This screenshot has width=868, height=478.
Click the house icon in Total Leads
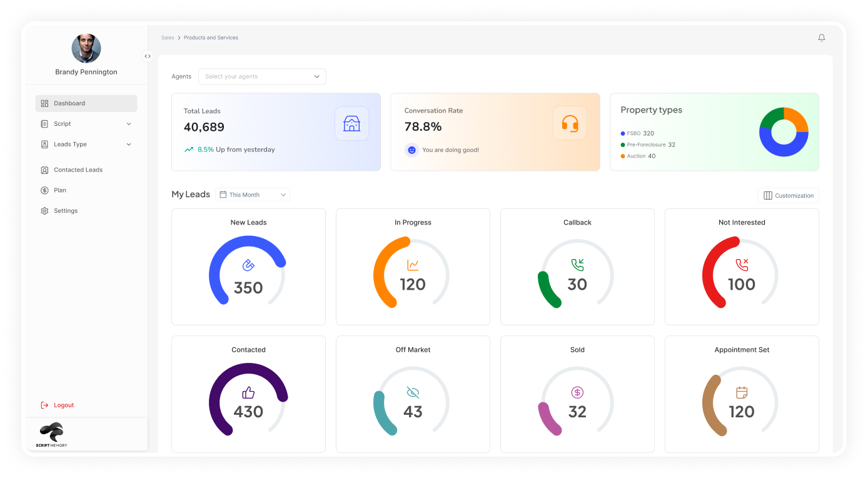(351, 123)
